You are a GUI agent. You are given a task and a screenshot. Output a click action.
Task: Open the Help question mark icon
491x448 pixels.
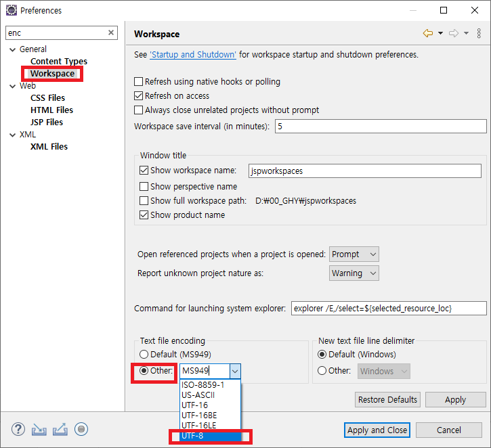tap(18, 429)
